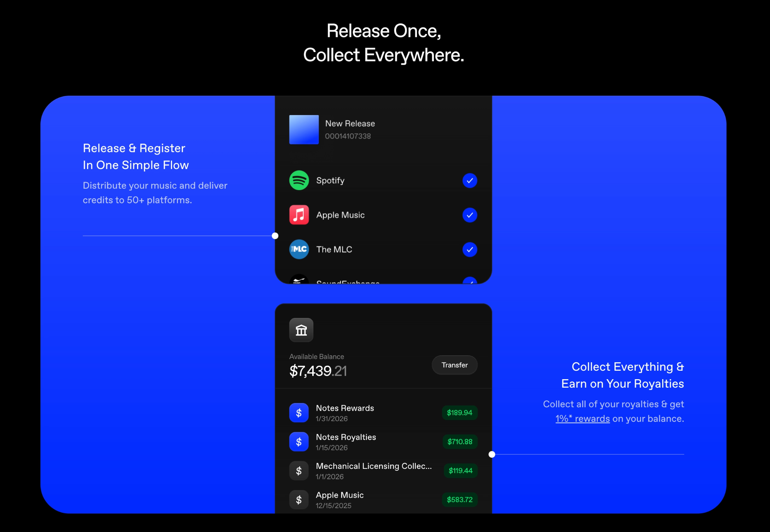The height and width of the screenshot is (532, 770).
Task: Toggle the Spotify checkmark
Action: pos(470,181)
